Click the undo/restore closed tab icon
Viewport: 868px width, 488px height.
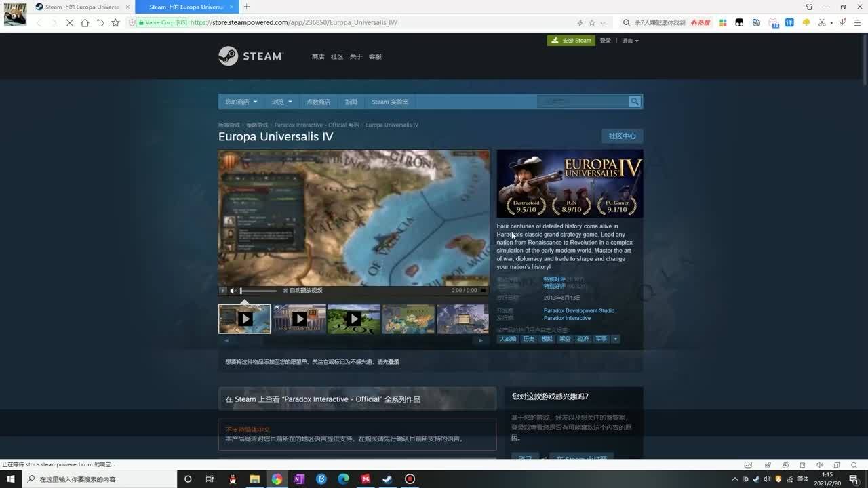(100, 22)
